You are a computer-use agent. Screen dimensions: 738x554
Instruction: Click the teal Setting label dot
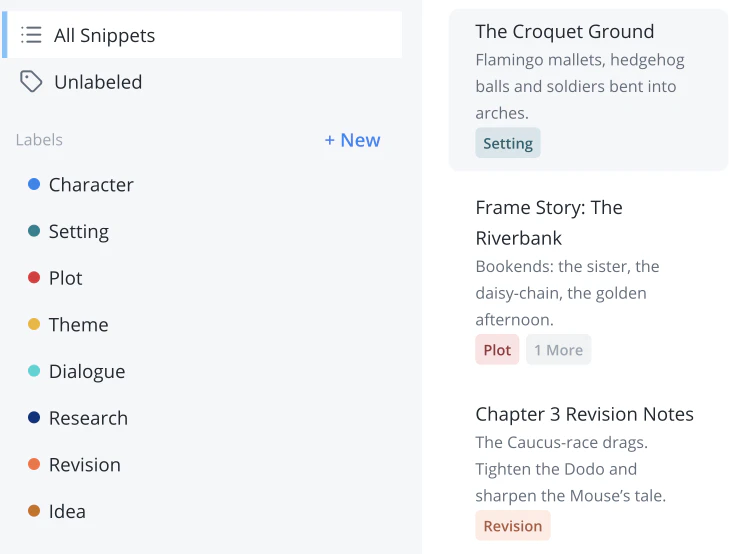[x=34, y=231]
